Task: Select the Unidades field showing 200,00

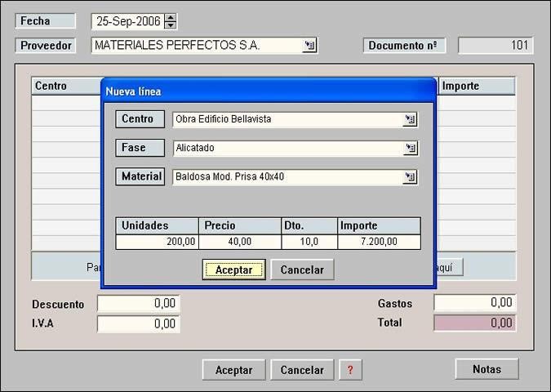Action: [157, 242]
